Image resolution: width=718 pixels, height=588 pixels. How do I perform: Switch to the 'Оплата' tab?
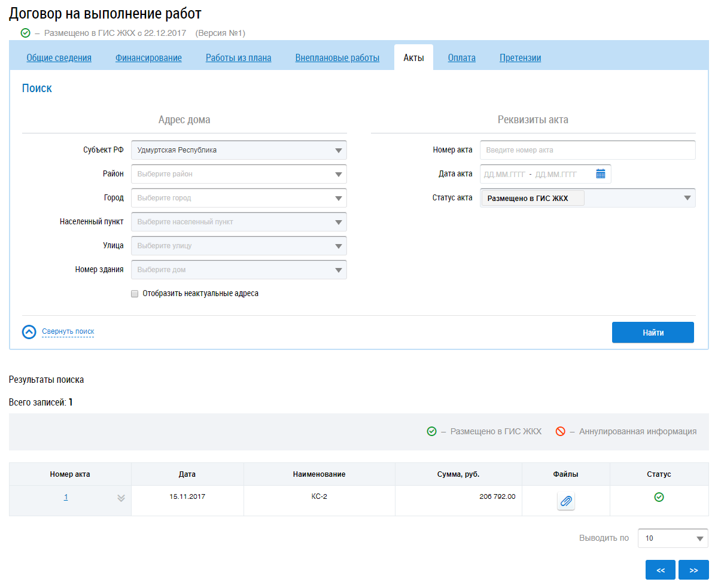(461, 58)
